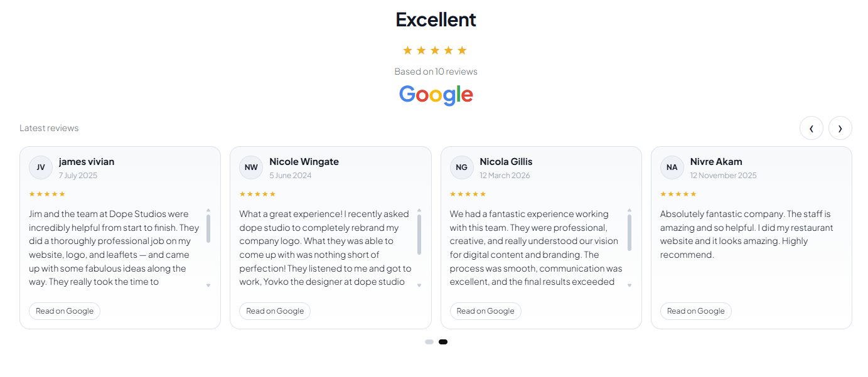868x377 pixels.
Task: Click the Latest reviews heading
Action: (49, 127)
